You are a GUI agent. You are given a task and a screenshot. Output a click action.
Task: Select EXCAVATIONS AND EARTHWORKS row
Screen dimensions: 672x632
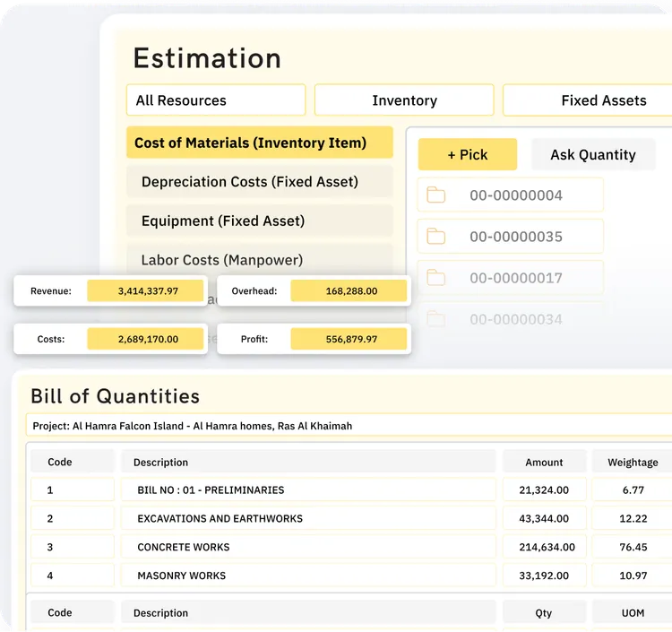click(308, 518)
